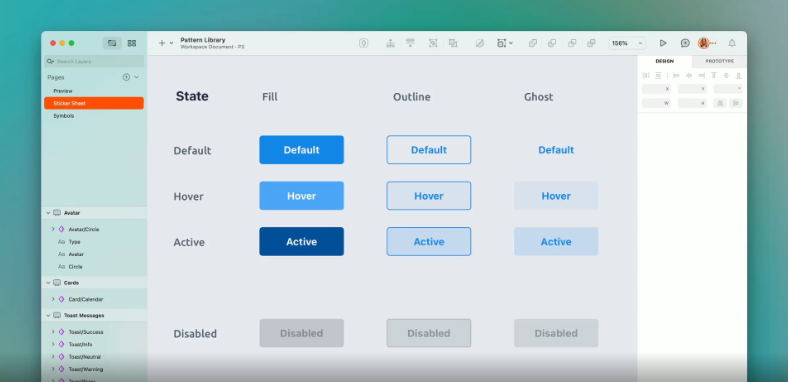Collapse the Toast Messages group
The height and width of the screenshot is (382, 788).
pyautogui.click(x=48, y=316)
